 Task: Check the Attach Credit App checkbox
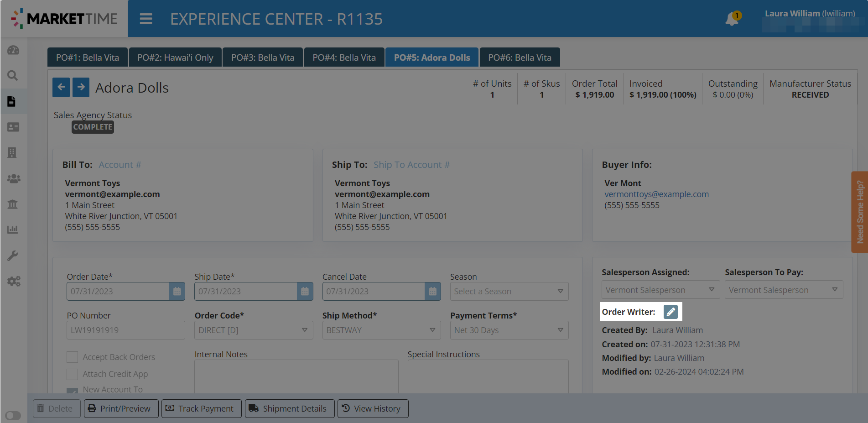tap(72, 374)
